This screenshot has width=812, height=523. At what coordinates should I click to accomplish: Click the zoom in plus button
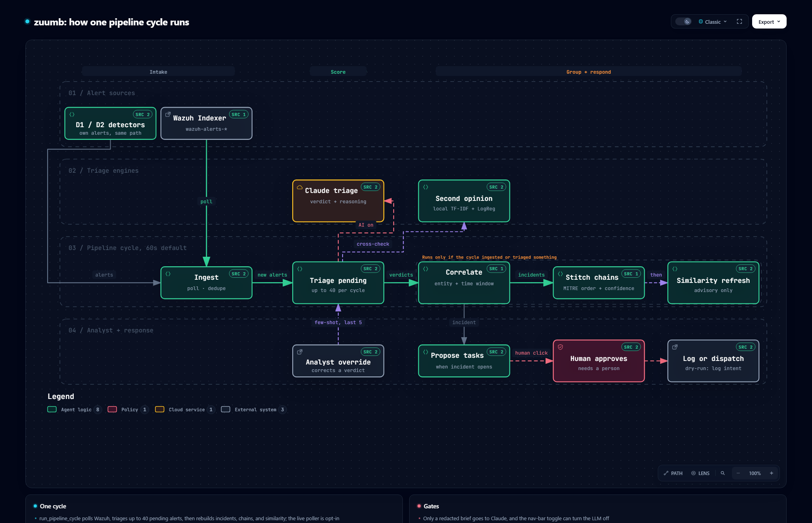pos(772,473)
